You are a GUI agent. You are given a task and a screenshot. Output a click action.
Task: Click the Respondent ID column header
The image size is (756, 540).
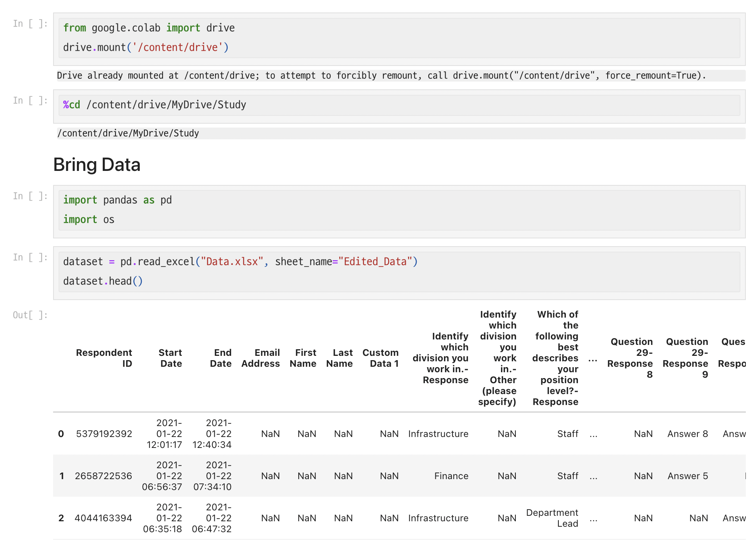pyautogui.click(x=104, y=358)
